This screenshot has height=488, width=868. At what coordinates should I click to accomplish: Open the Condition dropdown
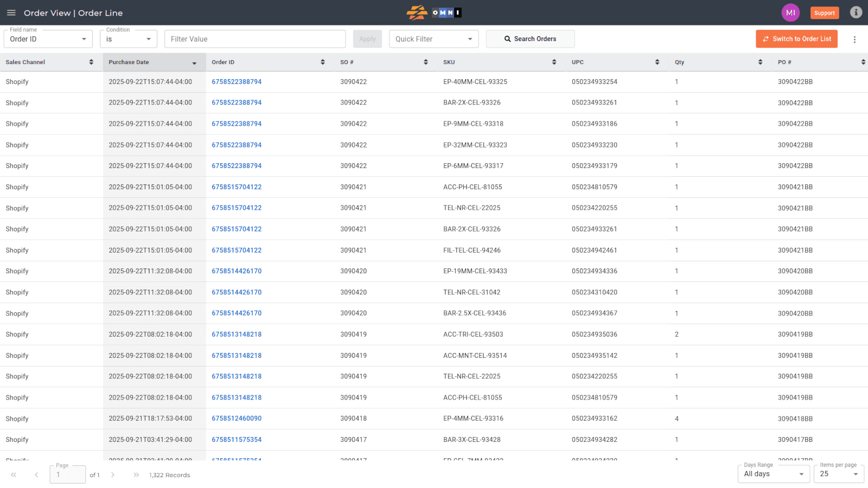[129, 39]
